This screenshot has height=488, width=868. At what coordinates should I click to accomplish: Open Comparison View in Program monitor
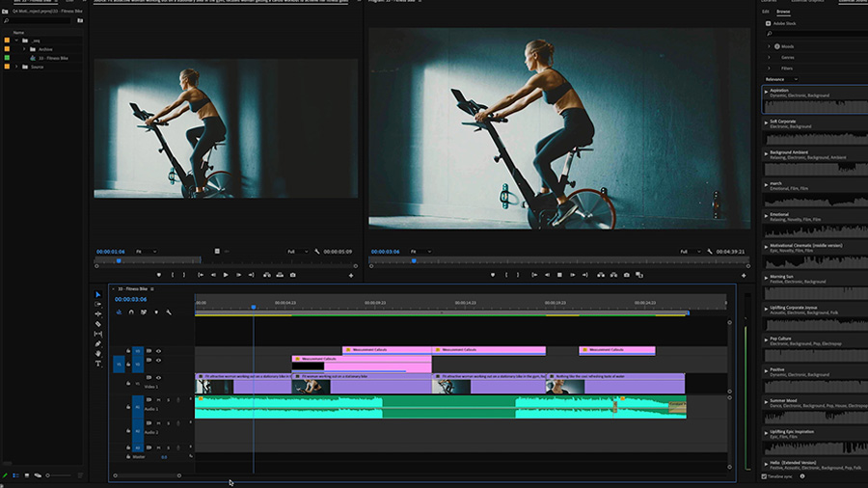pyautogui.click(x=639, y=275)
